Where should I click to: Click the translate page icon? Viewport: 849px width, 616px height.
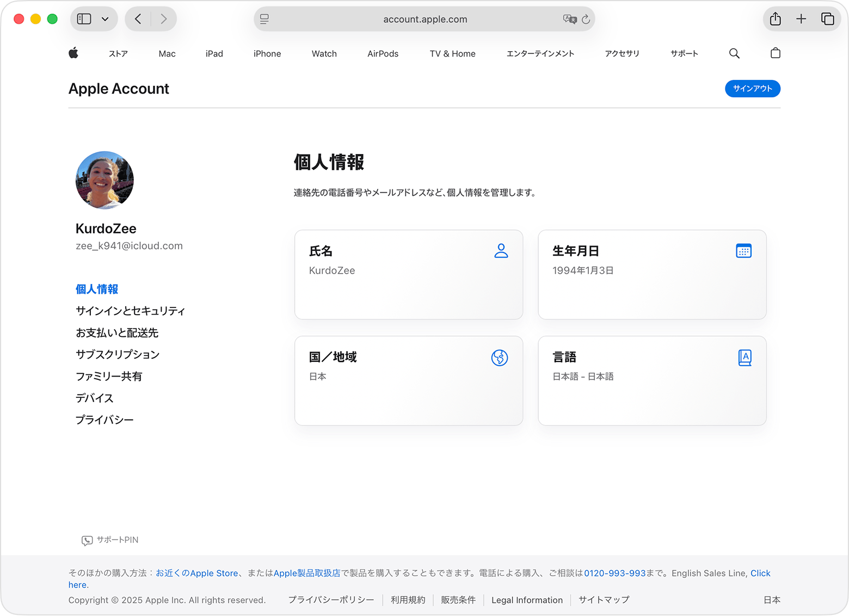pyautogui.click(x=570, y=19)
